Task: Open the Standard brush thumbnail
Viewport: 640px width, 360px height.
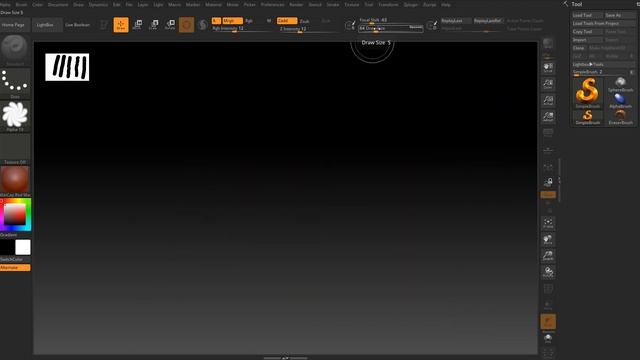Action: point(15,50)
